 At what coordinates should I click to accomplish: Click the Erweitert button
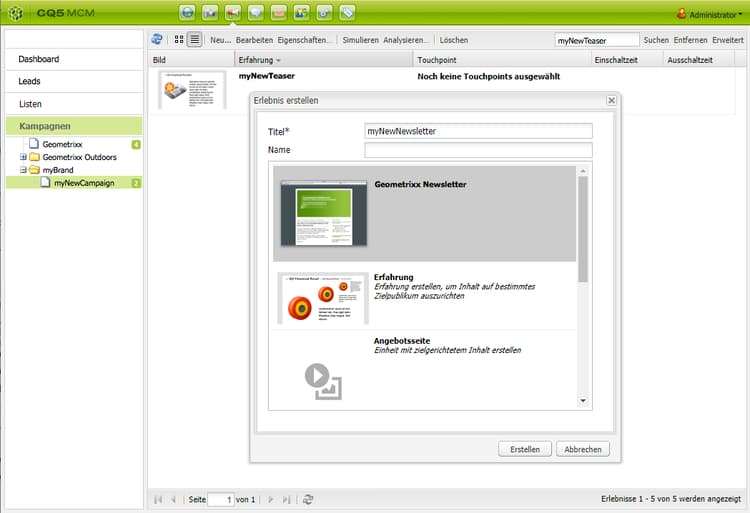coord(728,40)
